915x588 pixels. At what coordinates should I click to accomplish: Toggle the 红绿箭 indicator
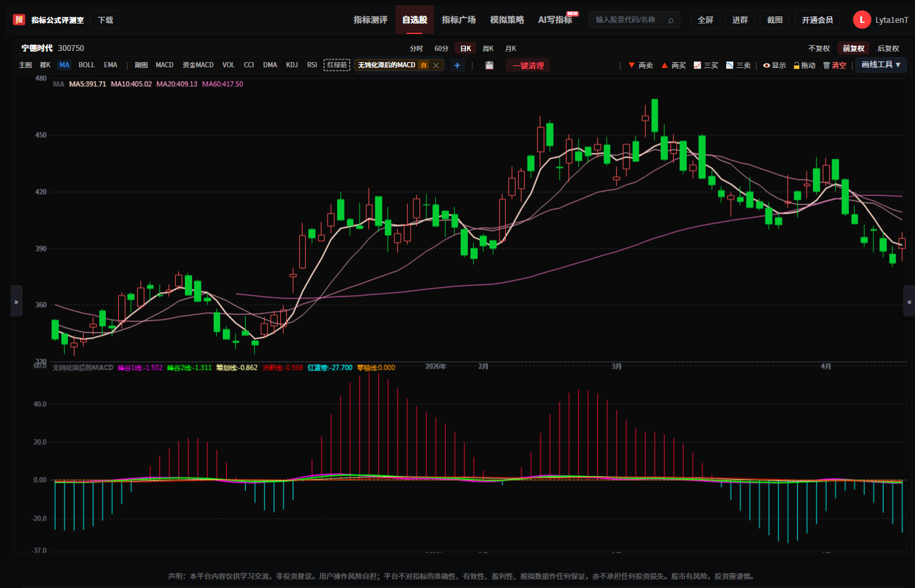click(337, 65)
